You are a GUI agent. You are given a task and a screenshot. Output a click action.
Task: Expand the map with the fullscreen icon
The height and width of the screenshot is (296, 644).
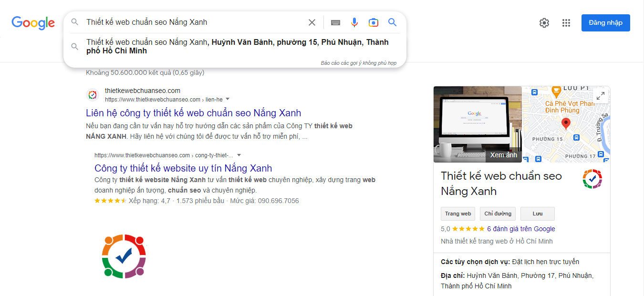click(x=601, y=95)
